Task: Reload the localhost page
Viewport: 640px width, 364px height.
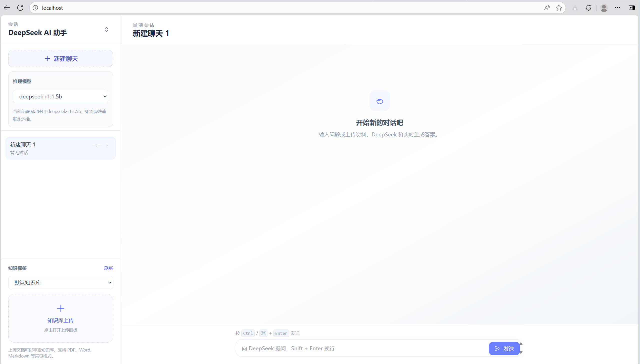Action: coord(20,8)
